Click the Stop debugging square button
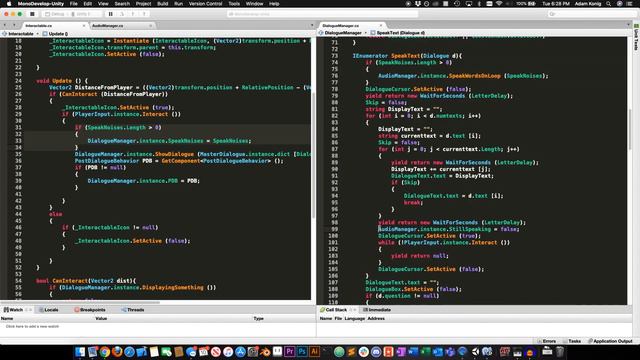The width and height of the screenshot is (640, 360). [32, 14]
